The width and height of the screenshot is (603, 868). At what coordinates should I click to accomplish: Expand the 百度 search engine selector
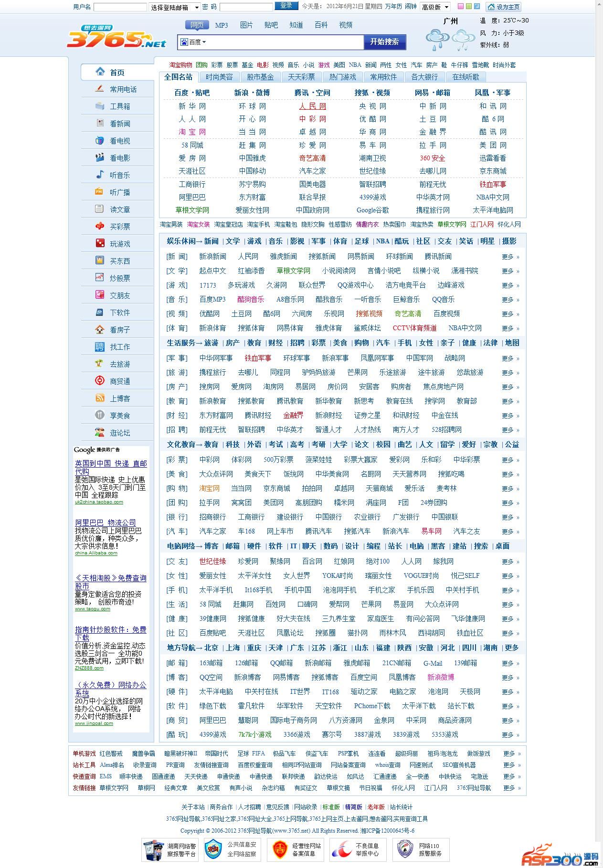[x=193, y=42]
